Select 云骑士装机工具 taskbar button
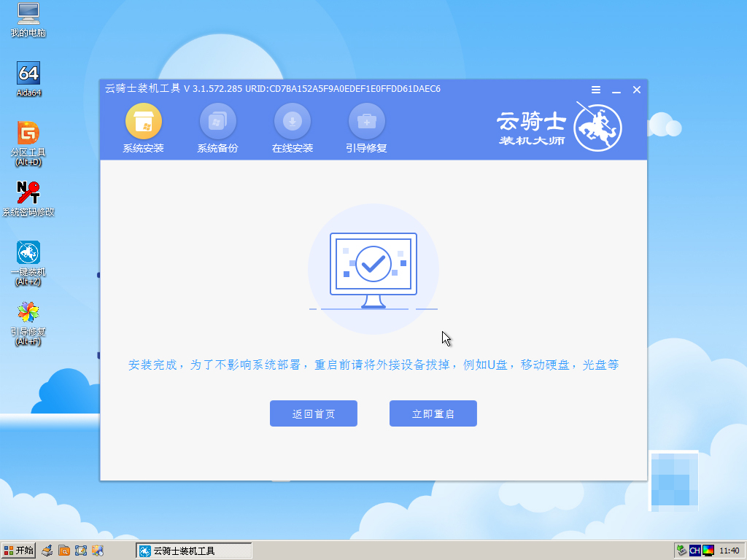This screenshot has height=560, width=747. tap(194, 551)
